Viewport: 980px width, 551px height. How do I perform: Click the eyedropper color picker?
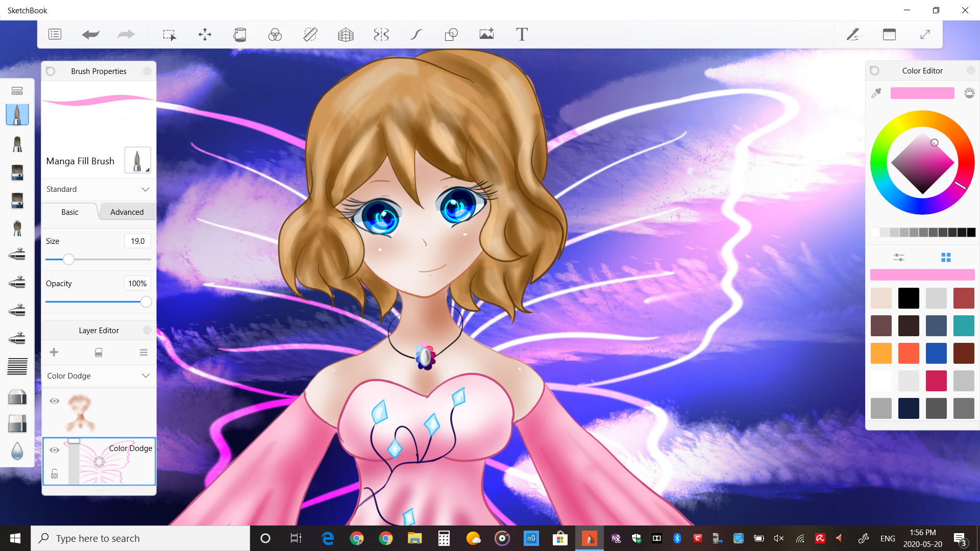[x=876, y=93]
